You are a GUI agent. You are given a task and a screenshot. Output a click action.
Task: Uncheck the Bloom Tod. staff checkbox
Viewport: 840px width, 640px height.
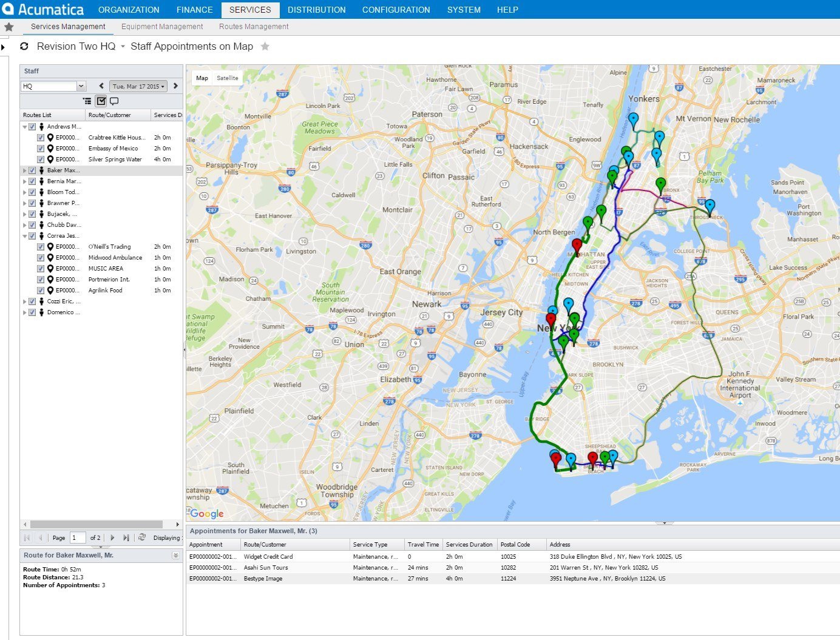33,192
